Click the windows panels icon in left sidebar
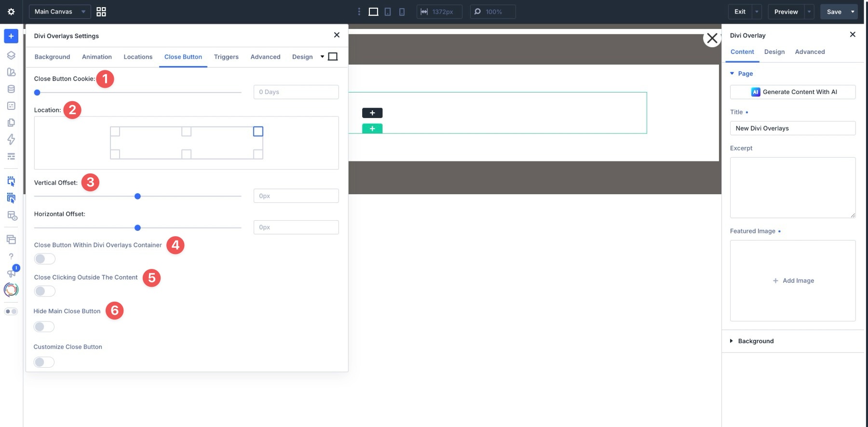868x427 pixels. point(11,240)
